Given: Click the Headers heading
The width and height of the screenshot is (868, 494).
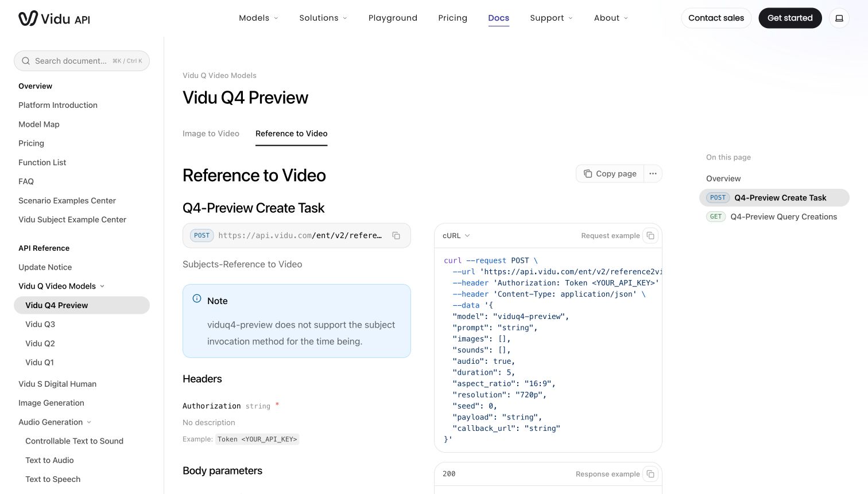Looking at the screenshot, I should (x=202, y=379).
